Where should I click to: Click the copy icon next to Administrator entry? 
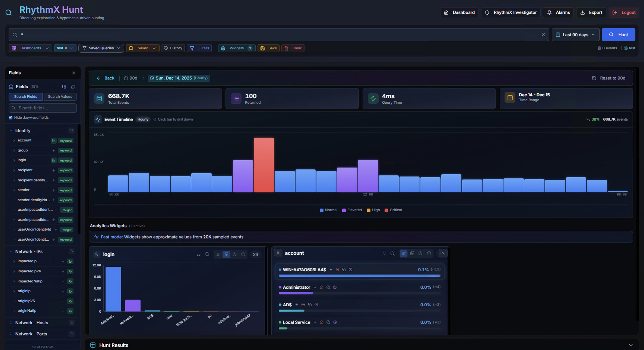click(x=328, y=287)
